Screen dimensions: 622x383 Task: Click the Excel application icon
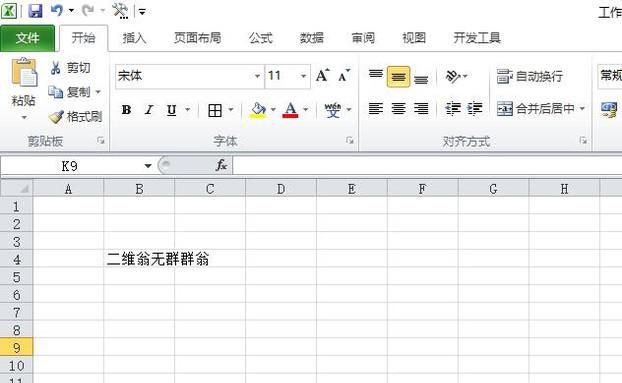click(9, 11)
